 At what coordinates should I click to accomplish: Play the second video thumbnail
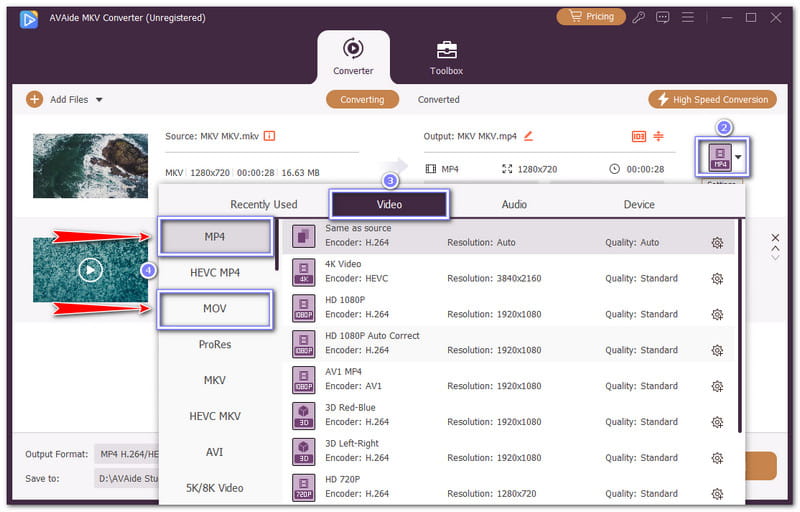click(90, 270)
